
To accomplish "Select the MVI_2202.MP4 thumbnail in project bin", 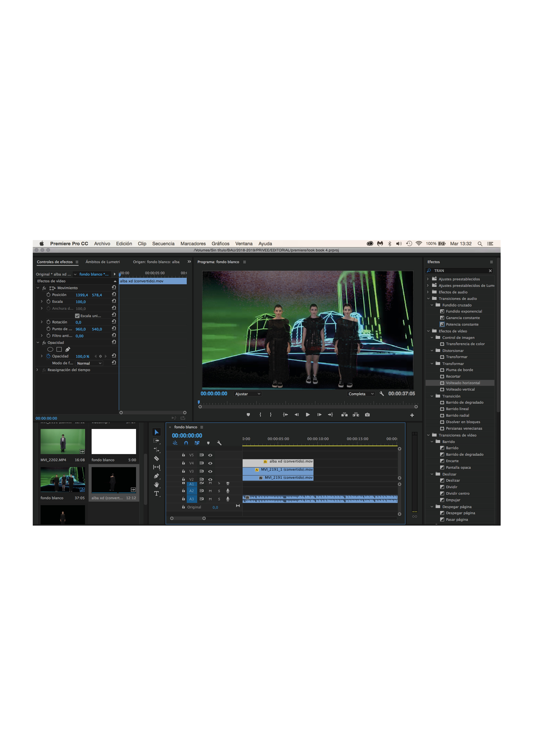I will pyautogui.click(x=63, y=441).
